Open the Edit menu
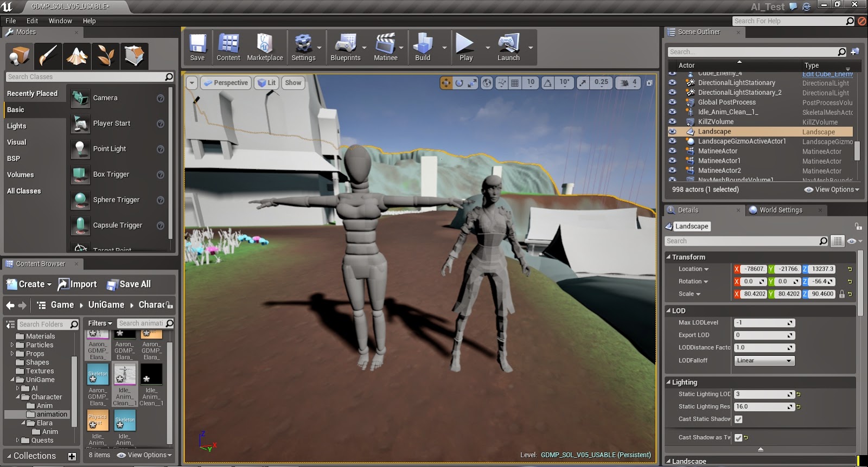Viewport: 868px width, 467px height. tap(33, 21)
